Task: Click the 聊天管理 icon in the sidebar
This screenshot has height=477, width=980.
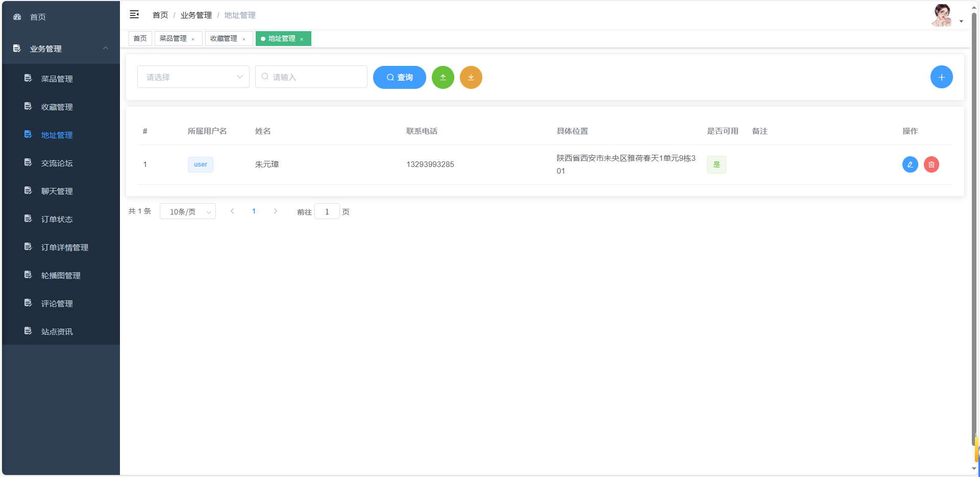Action: tap(28, 190)
